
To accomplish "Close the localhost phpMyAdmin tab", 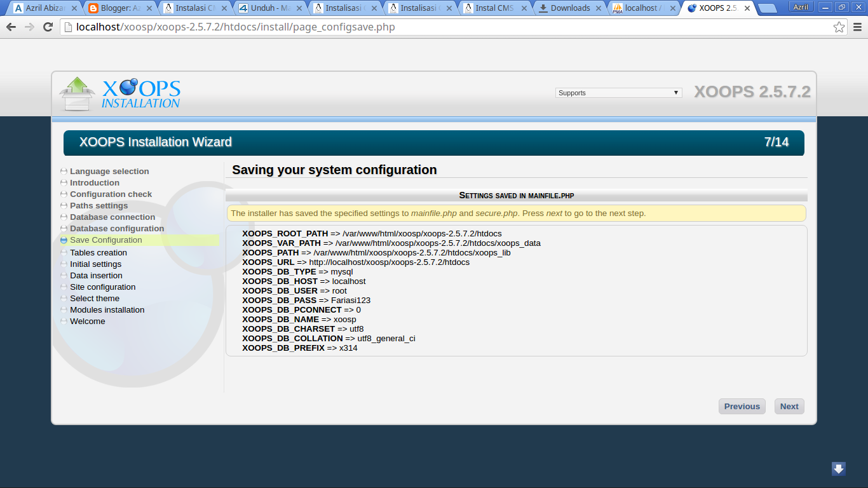I will coord(674,8).
